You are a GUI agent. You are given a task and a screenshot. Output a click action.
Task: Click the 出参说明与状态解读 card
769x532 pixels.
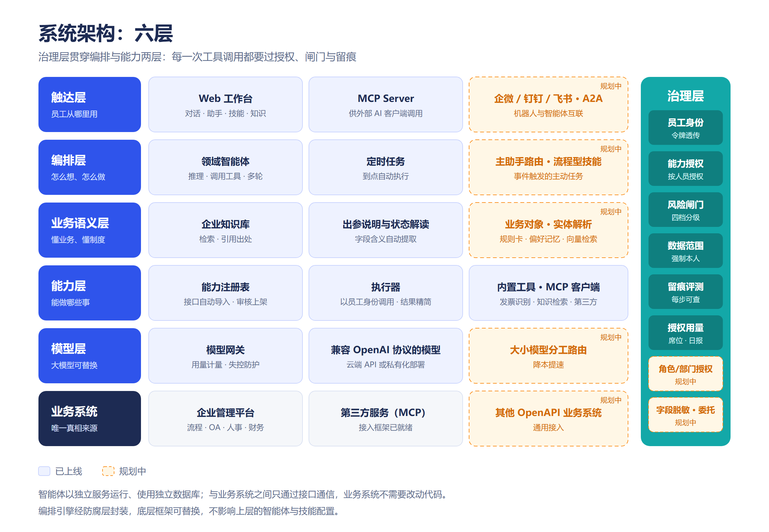click(385, 230)
